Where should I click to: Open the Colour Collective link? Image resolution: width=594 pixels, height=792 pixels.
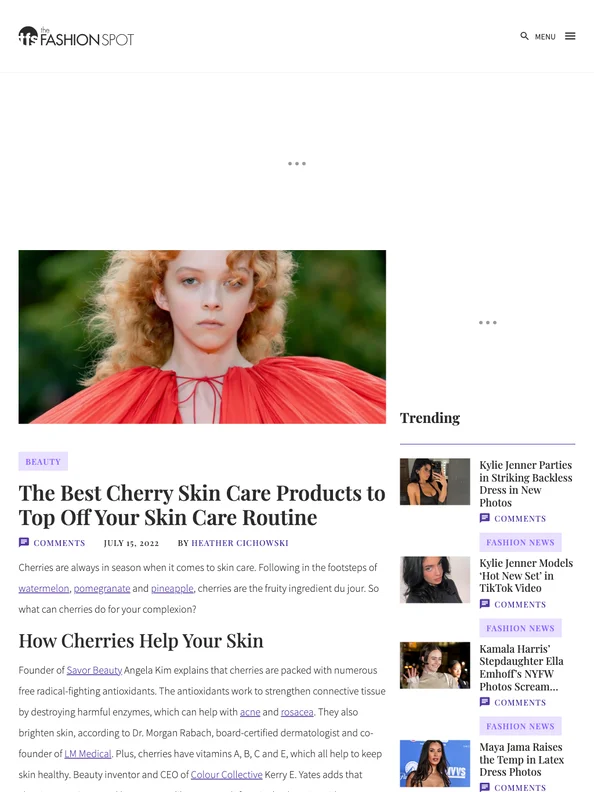[x=226, y=775]
